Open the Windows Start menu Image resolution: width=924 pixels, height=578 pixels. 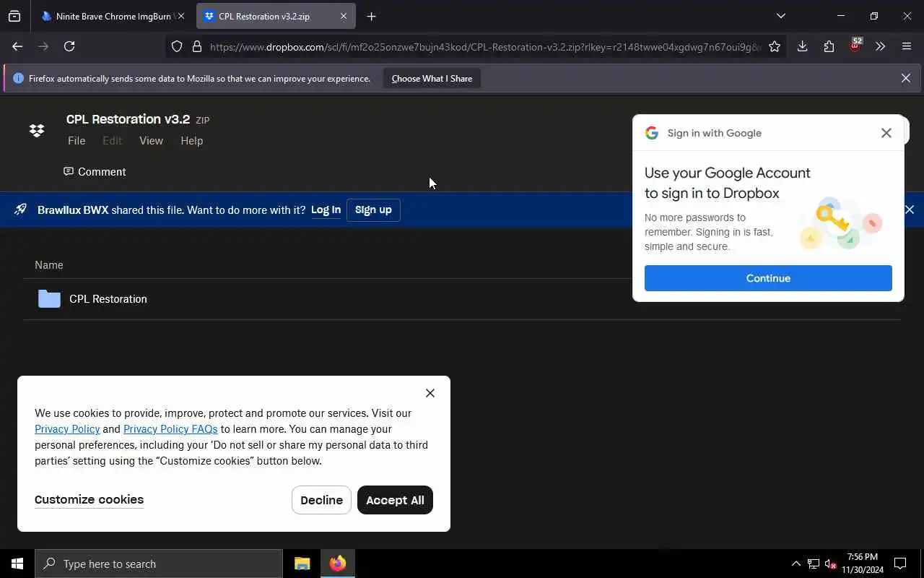tap(17, 564)
